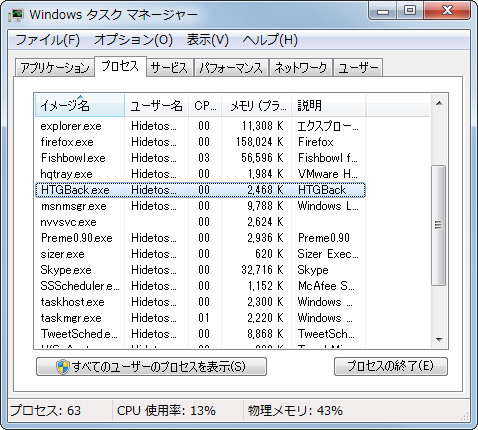
Task: Select the HTGBack.exe process
Action: coord(200,190)
